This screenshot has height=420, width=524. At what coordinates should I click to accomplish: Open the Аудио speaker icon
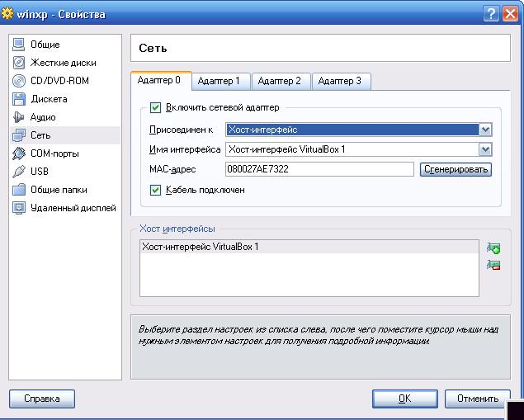click(x=19, y=117)
